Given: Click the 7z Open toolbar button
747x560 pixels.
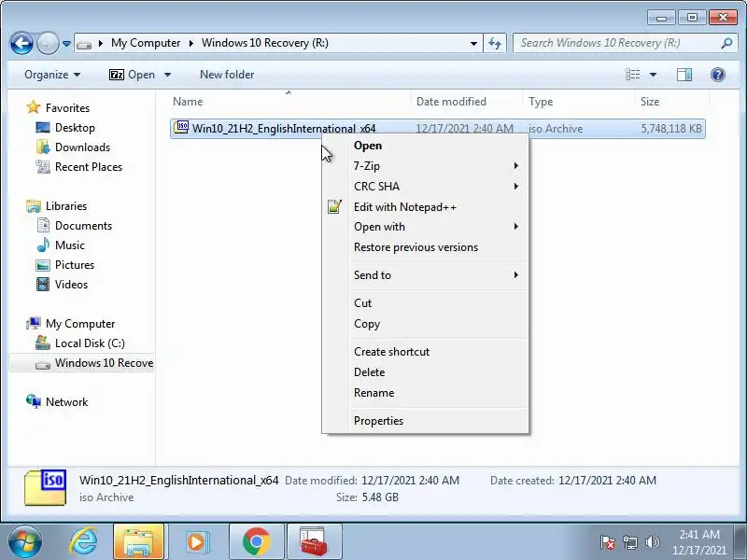Looking at the screenshot, I should click(x=132, y=75).
